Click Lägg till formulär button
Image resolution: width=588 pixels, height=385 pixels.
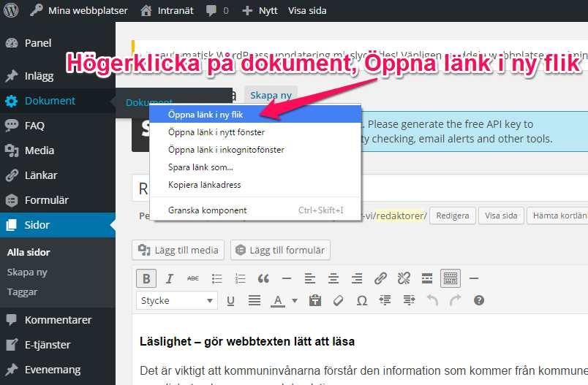281,250
